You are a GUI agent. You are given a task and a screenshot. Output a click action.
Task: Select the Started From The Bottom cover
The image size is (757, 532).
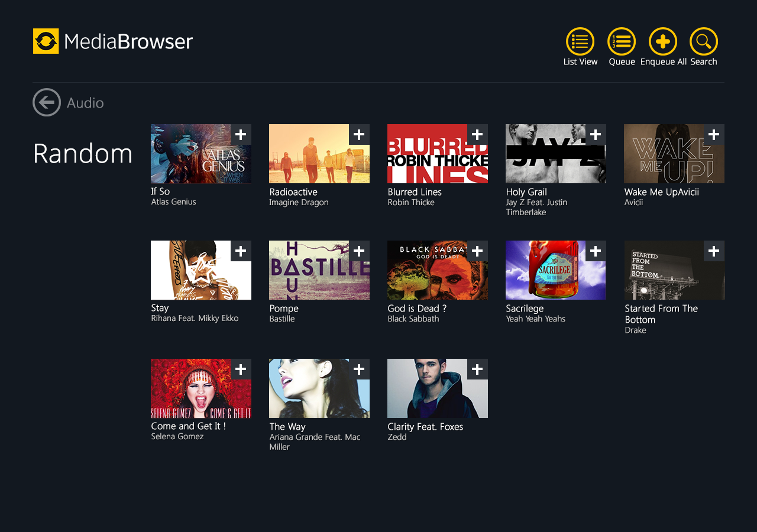coord(674,270)
